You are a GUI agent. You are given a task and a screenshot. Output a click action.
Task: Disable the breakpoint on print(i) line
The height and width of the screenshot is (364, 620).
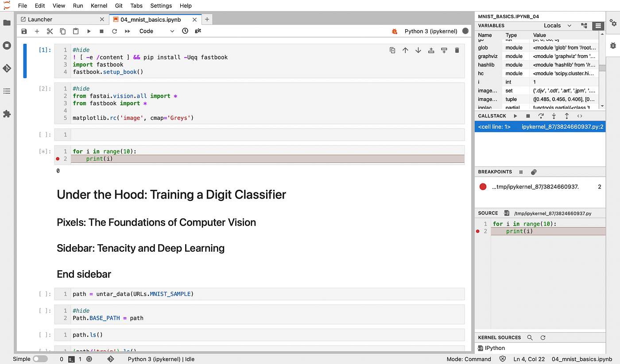(58, 158)
